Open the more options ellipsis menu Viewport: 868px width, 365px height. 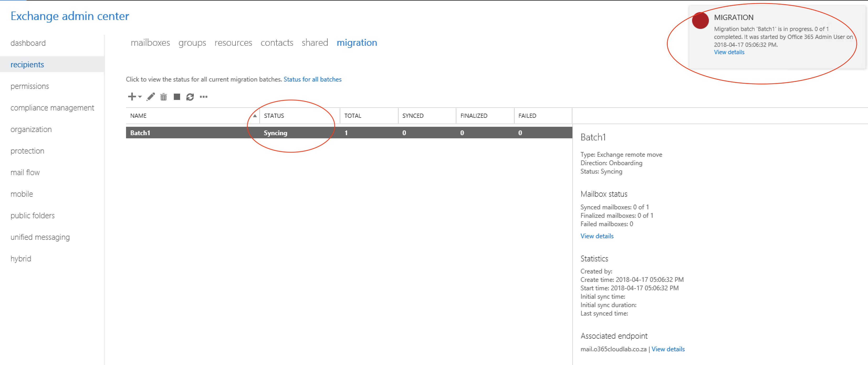(x=203, y=97)
